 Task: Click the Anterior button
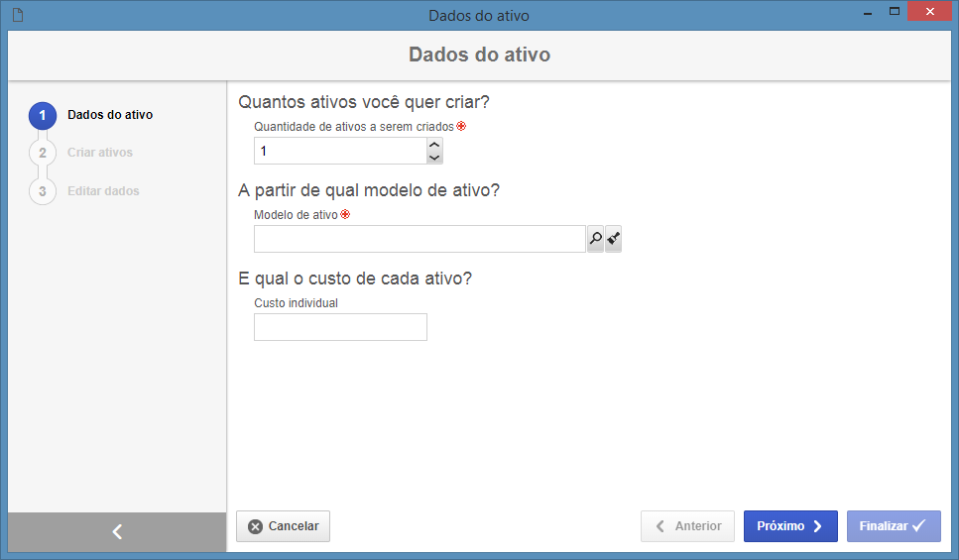pos(687,526)
